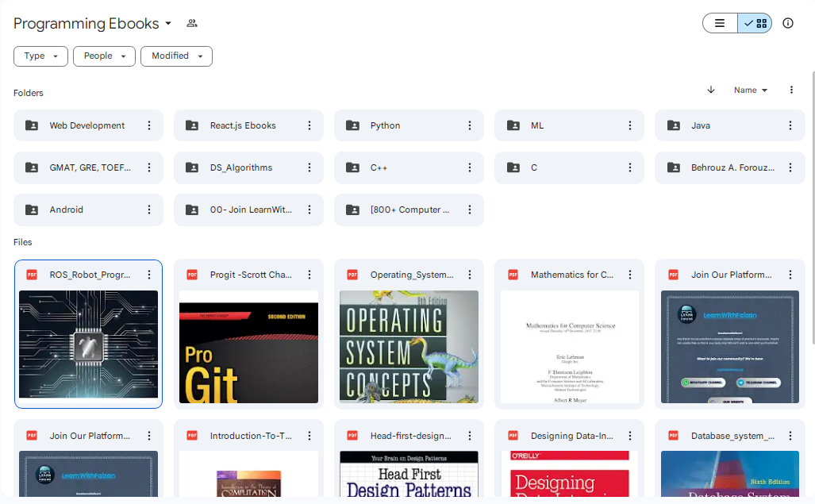Select Head First Design Patterns thumbnail

[409, 474]
